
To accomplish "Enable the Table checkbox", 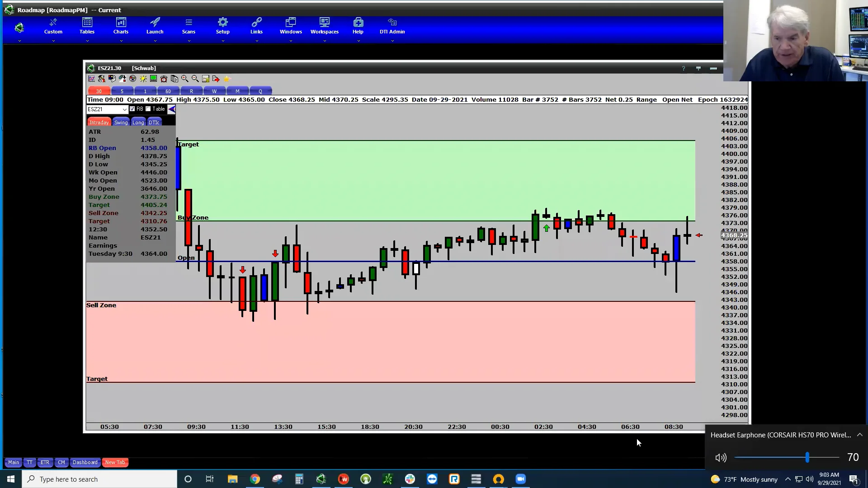I will 147,108.
